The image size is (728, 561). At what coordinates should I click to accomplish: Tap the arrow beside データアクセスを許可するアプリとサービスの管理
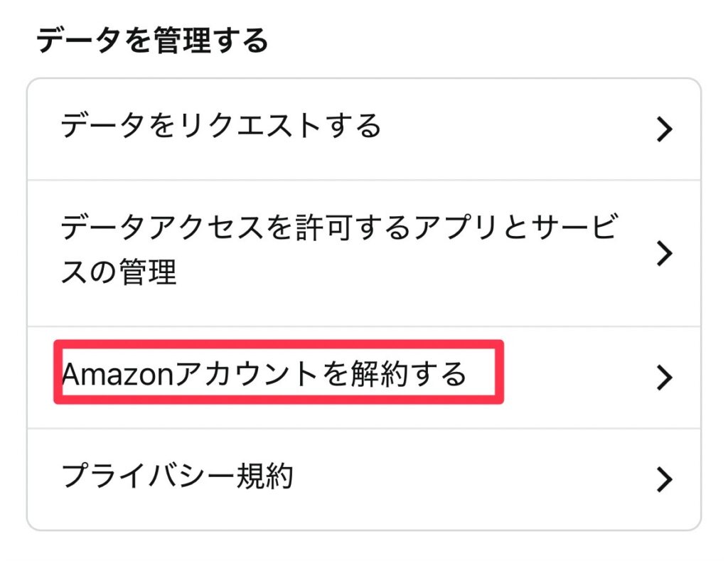pyautogui.click(x=663, y=253)
